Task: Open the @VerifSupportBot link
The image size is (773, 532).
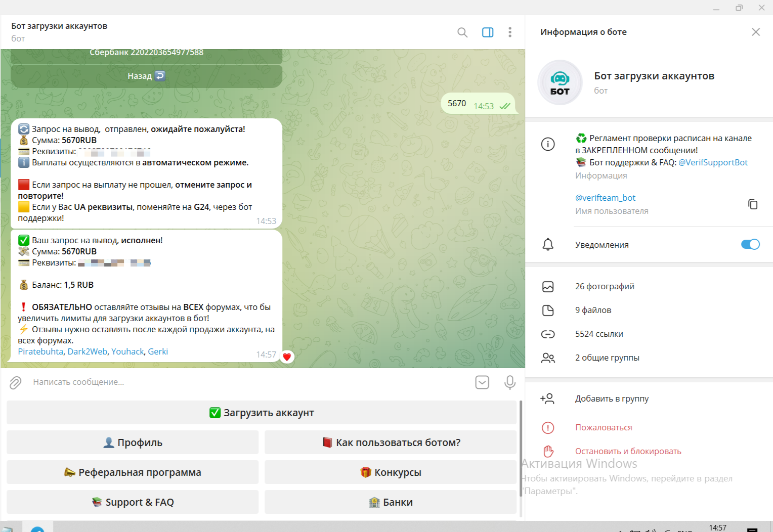Action: click(x=713, y=162)
